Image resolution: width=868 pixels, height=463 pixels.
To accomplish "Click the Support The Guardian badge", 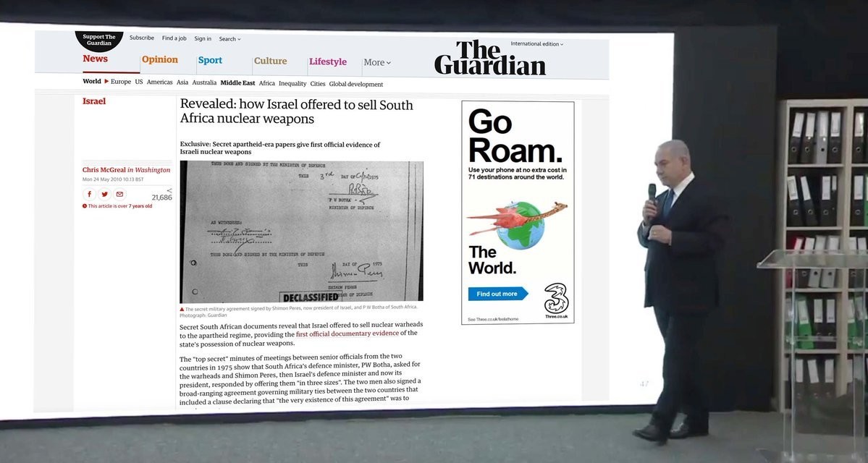I will [x=99, y=40].
